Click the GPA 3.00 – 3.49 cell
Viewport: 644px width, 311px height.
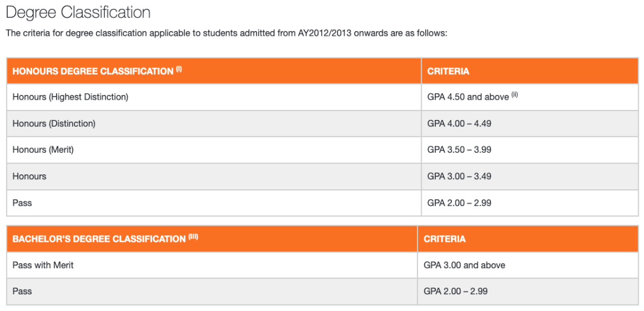coord(530,177)
